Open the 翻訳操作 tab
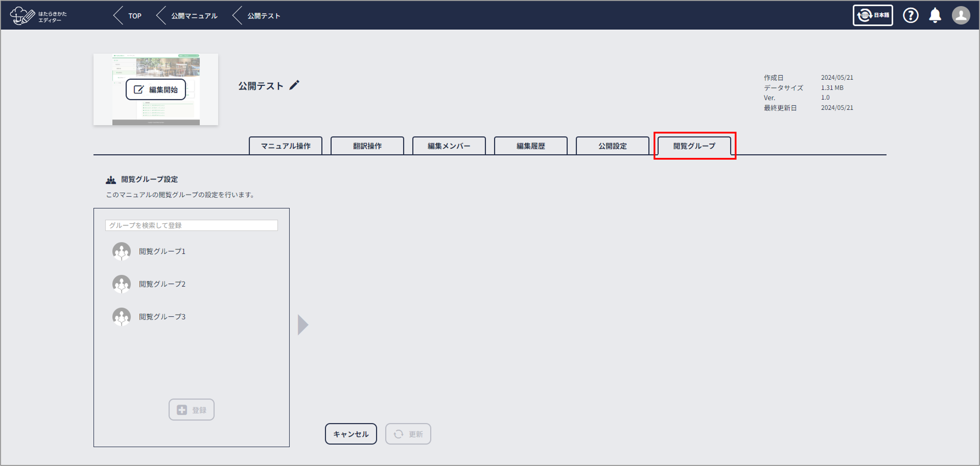Image resolution: width=980 pixels, height=466 pixels. (367, 146)
